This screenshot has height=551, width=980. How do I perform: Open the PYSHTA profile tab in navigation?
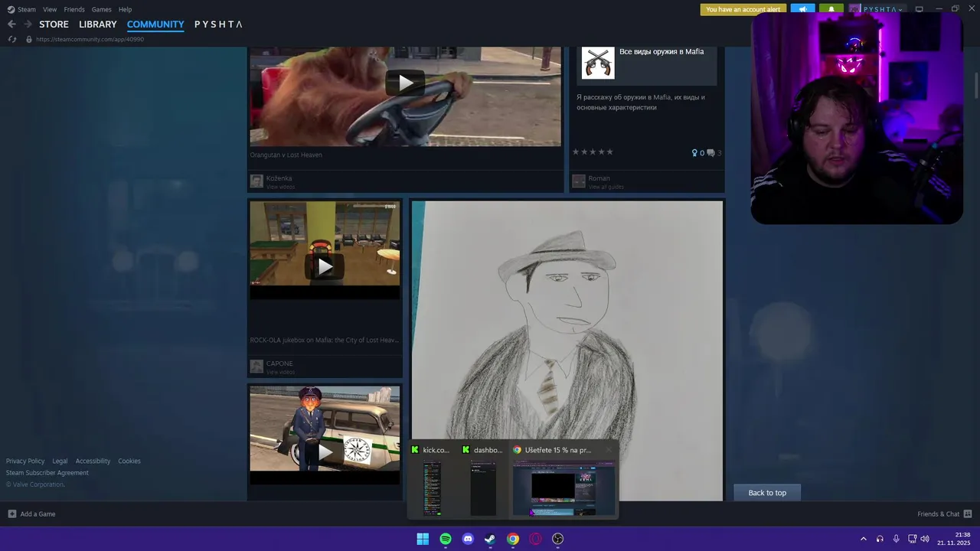click(x=218, y=24)
